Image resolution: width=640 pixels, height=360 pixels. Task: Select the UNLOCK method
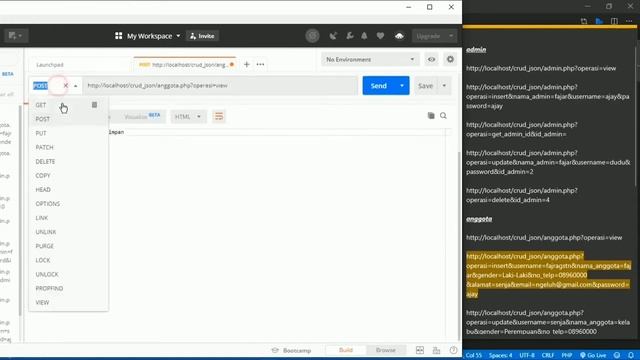[x=47, y=274]
